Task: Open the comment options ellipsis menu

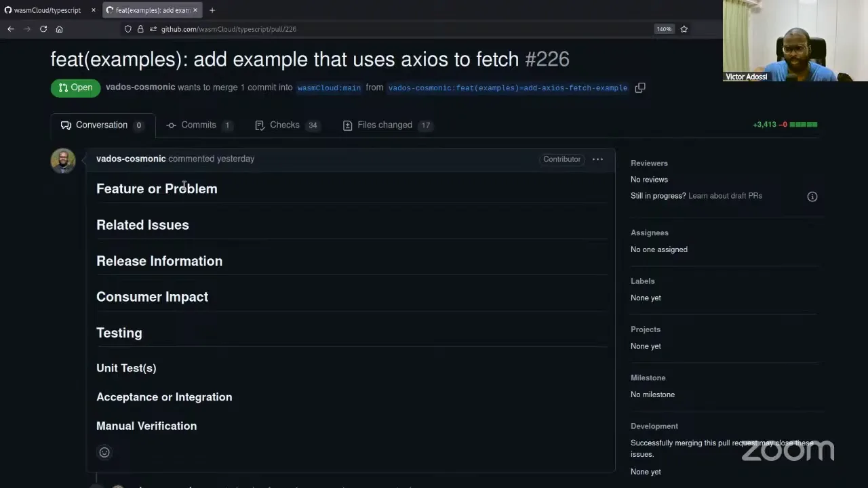Action: click(x=597, y=159)
